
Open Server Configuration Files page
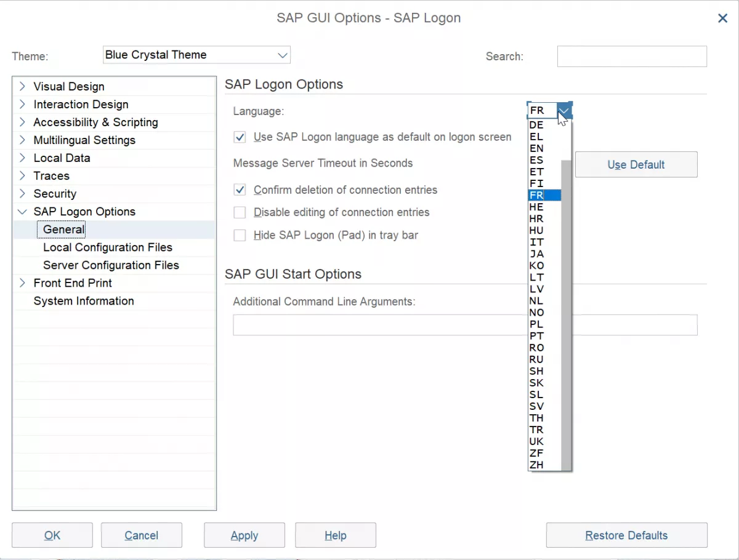(x=111, y=265)
